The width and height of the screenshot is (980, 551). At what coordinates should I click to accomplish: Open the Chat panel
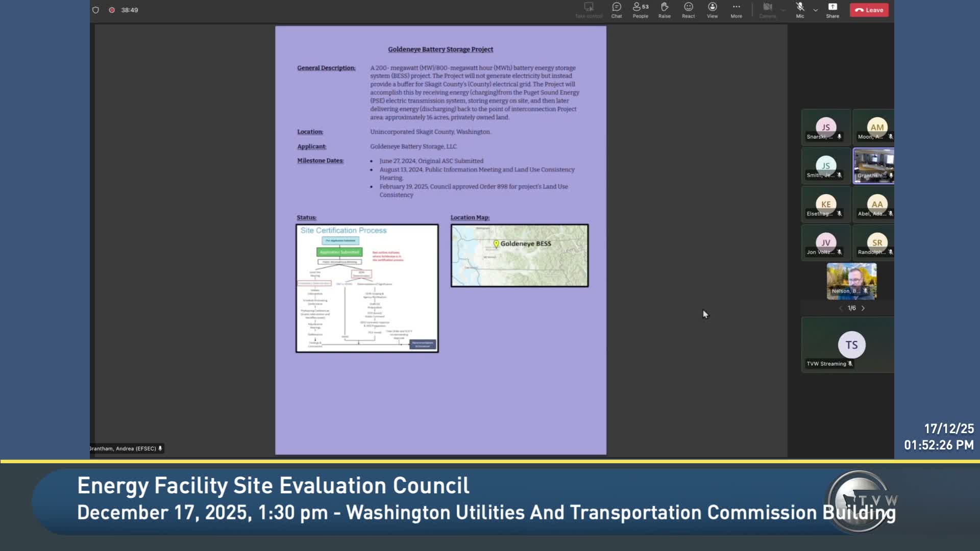click(x=617, y=10)
